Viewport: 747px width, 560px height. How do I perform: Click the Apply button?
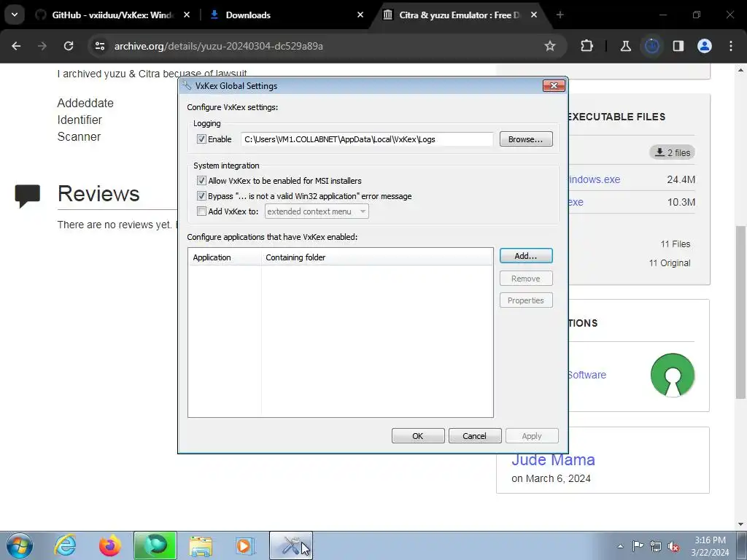coord(532,436)
